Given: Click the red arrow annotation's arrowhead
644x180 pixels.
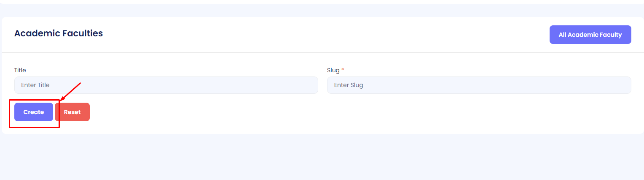Looking at the screenshot, I should coord(62,100).
